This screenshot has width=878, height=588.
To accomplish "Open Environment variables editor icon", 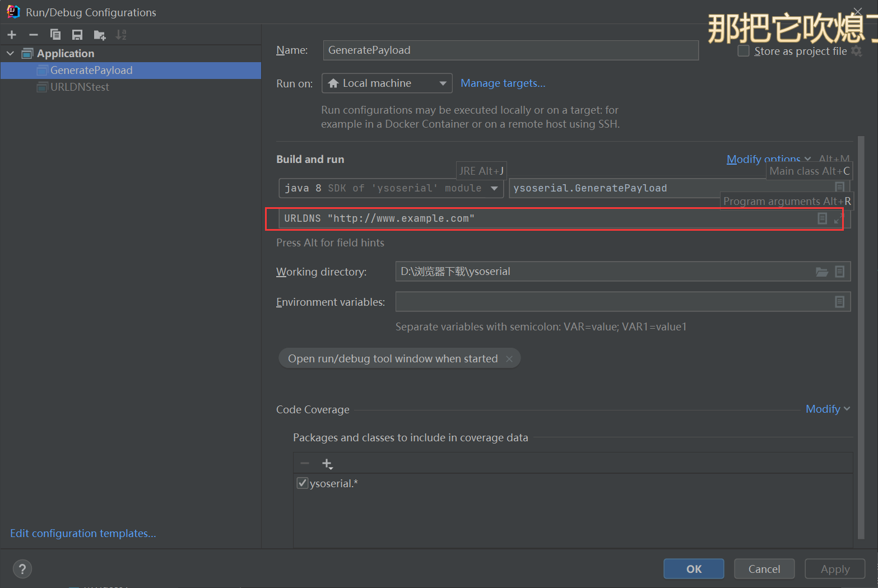I will coord(839,302).
